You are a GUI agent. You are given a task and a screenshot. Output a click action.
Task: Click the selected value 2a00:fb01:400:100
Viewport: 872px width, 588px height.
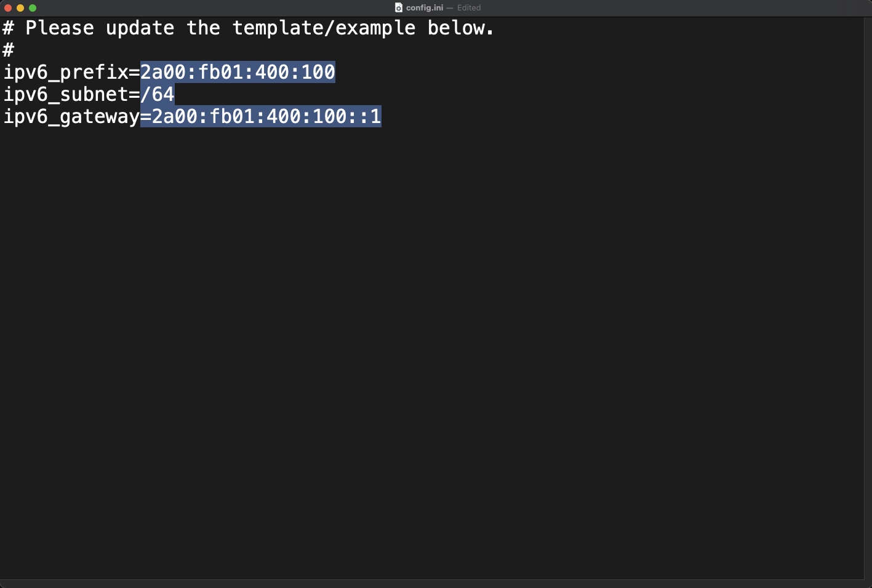(238, 73)
